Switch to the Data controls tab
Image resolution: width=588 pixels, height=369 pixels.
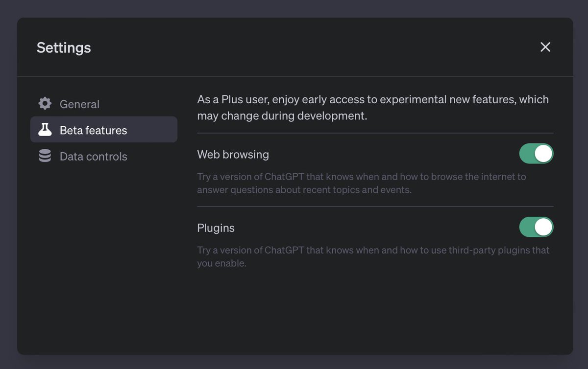(x=104, y=156)
